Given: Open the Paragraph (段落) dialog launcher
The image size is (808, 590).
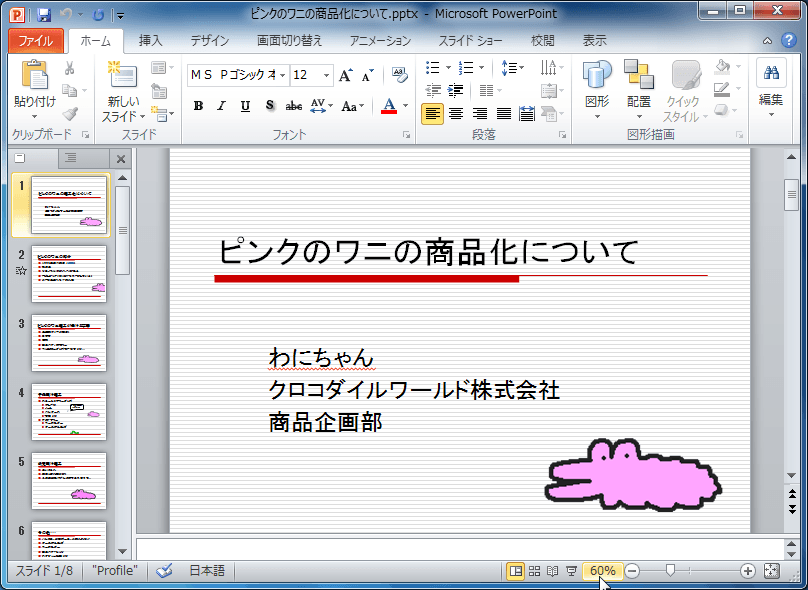Looking at the screenshot, I should 562,135.
